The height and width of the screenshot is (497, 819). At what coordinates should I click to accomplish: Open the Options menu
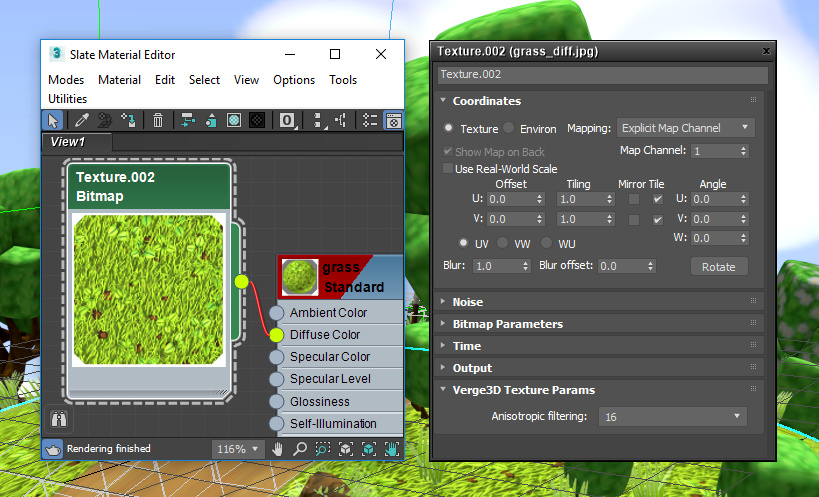294,80
